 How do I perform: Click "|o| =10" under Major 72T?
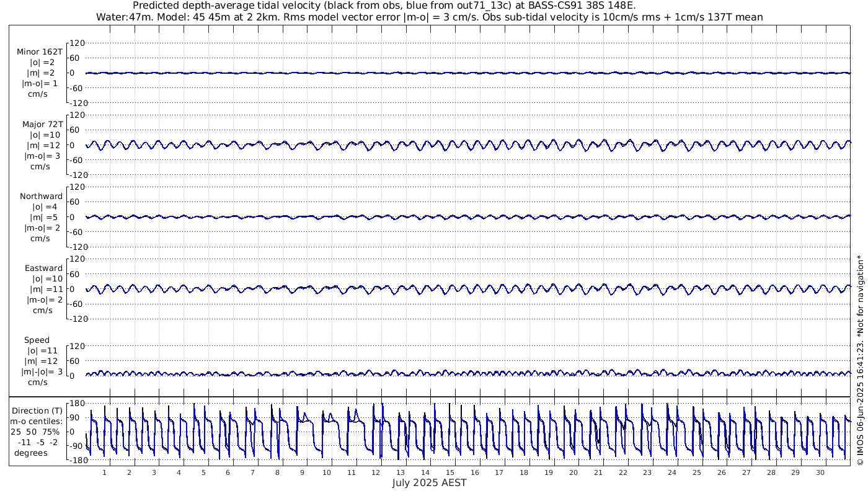(45, 135)
